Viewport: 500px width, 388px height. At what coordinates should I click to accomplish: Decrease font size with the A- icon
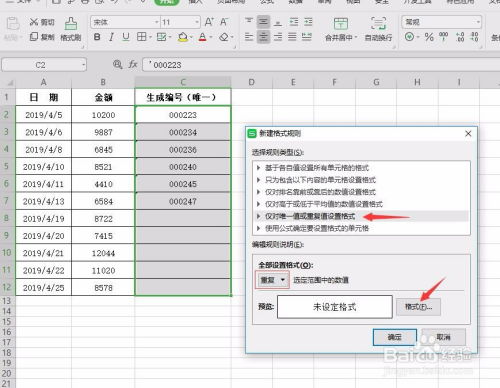224,22
